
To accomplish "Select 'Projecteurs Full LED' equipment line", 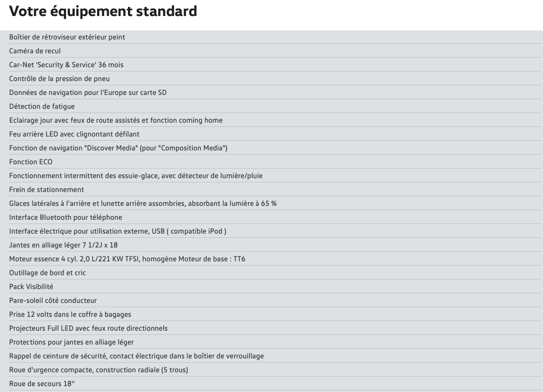I will point(275,328).
